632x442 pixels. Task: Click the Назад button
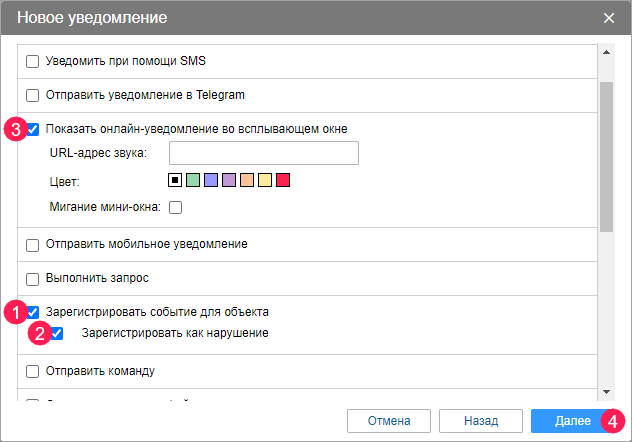pyautogui.click(x=480, y=420)
